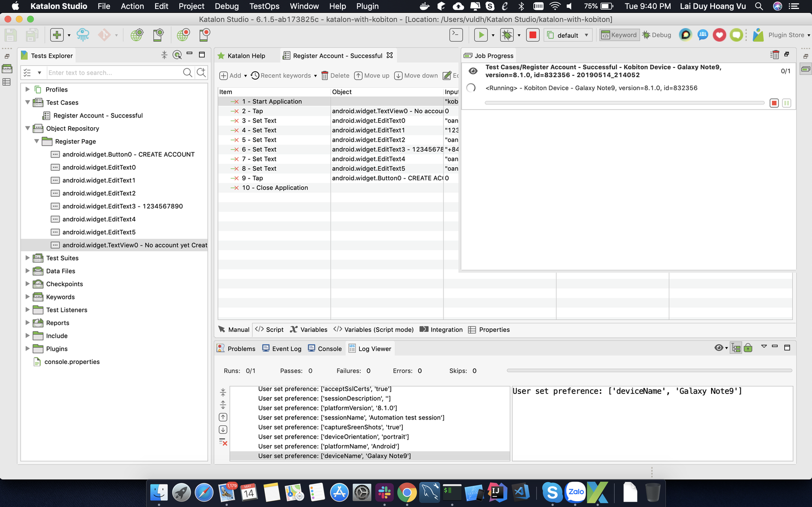
Task: Click the Move up button
Action: point(372,75)
